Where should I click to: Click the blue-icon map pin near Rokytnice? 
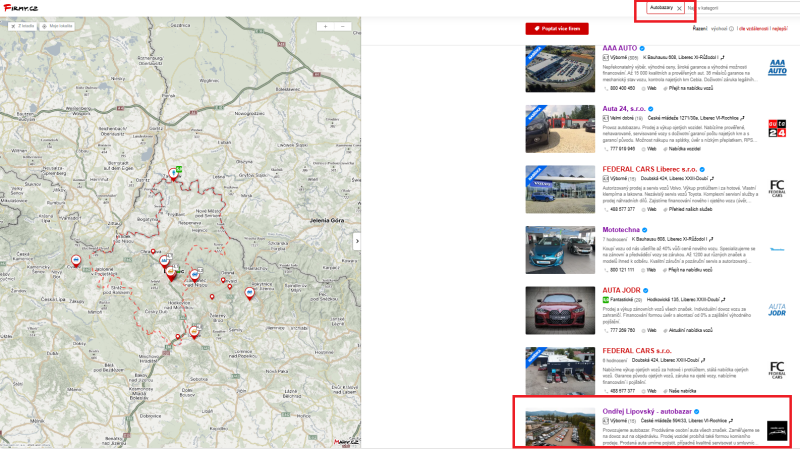pyautogui.click(x=249, y=293)
